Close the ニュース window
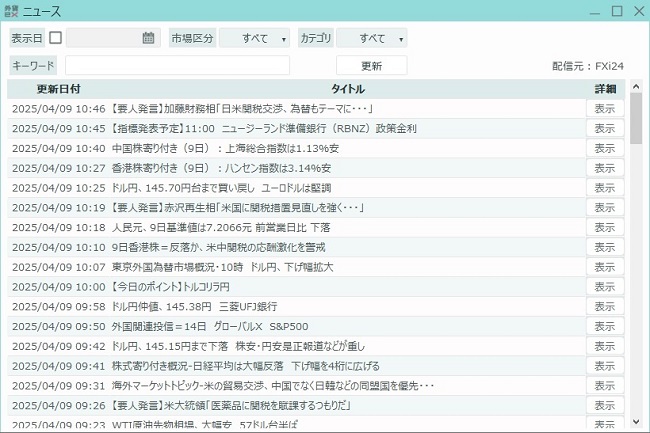The width and height of the screenshot is (650, 433). (639, 11)
